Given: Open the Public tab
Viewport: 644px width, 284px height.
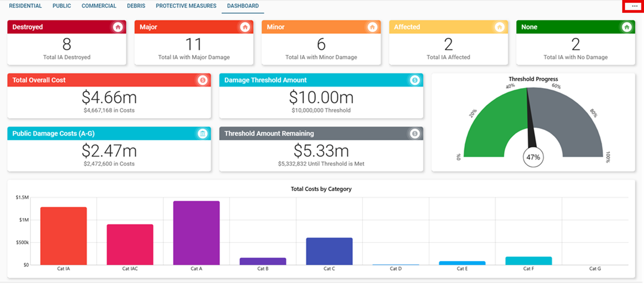Looking at the screenshot, I should [61, 6].
